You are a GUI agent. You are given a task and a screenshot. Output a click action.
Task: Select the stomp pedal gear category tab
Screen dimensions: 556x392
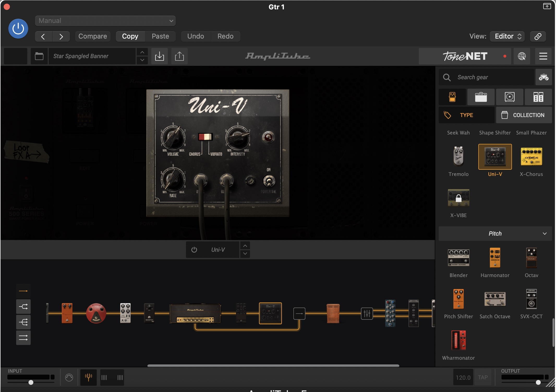[x=452, y=97]
